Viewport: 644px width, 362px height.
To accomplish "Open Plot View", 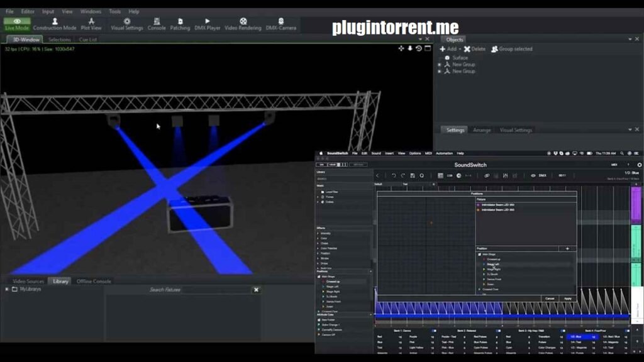I will pos(91,25).
